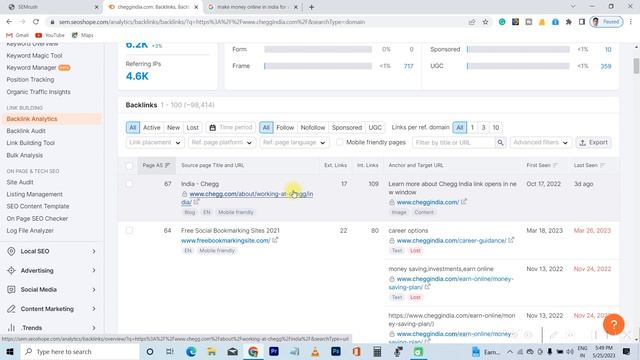Export the backlinks list
Image resolution: width=640 pixels, height=360 pixels.
pos(594,142)
